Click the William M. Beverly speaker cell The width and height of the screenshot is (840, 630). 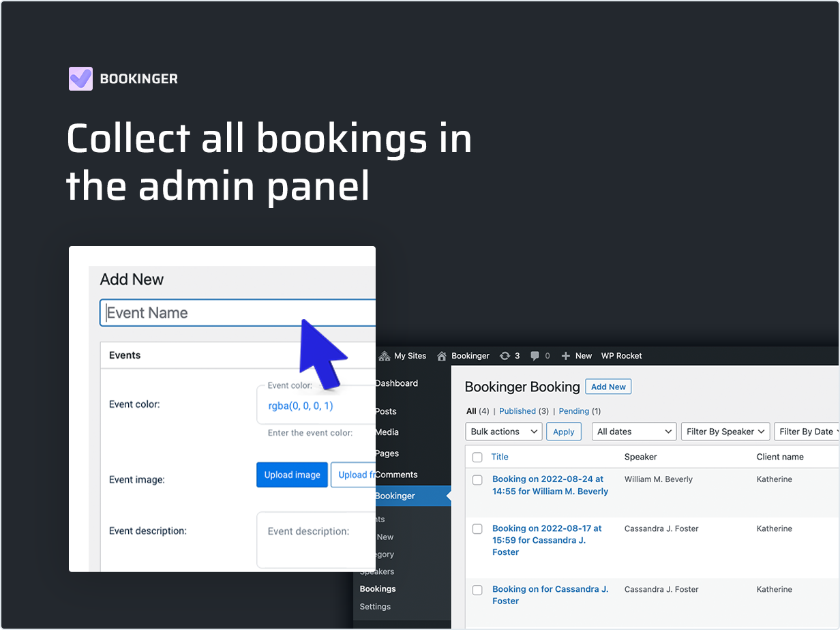659,479
